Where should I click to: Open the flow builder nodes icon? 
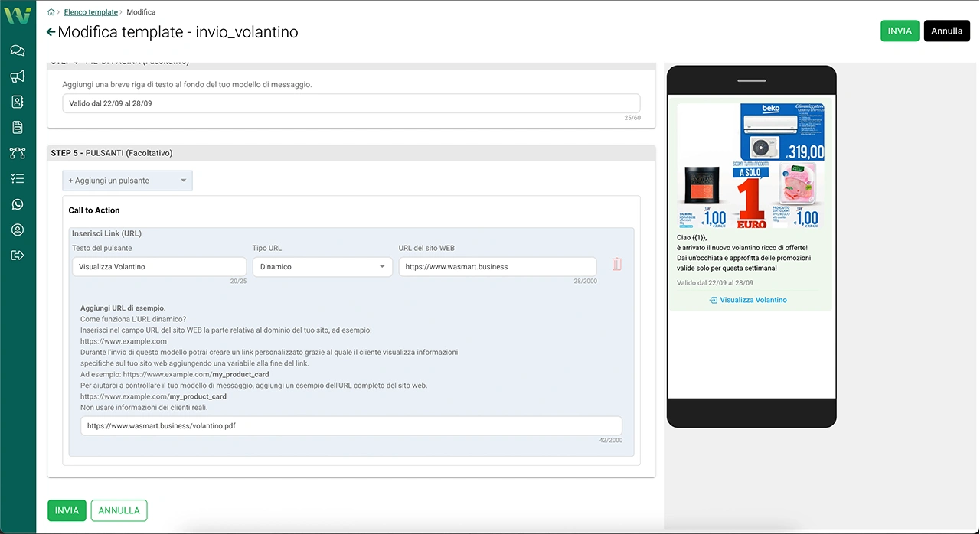(x=18, y=153)
